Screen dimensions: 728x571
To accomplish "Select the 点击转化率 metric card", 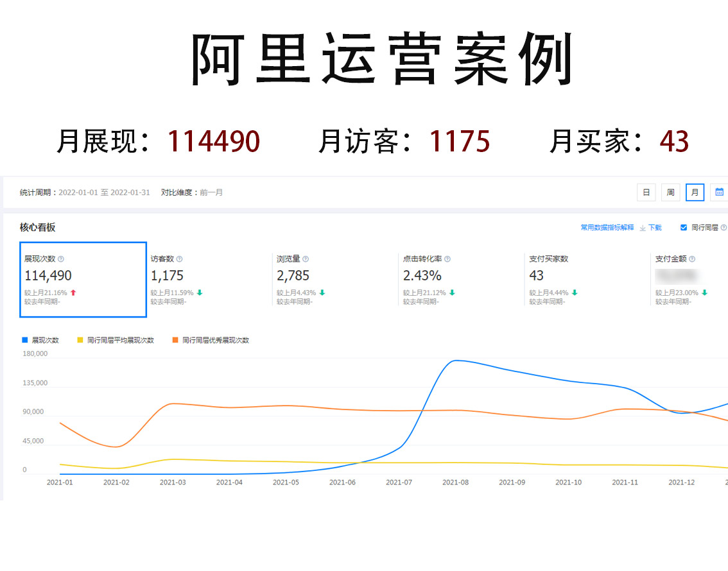I will pos(462,280).
